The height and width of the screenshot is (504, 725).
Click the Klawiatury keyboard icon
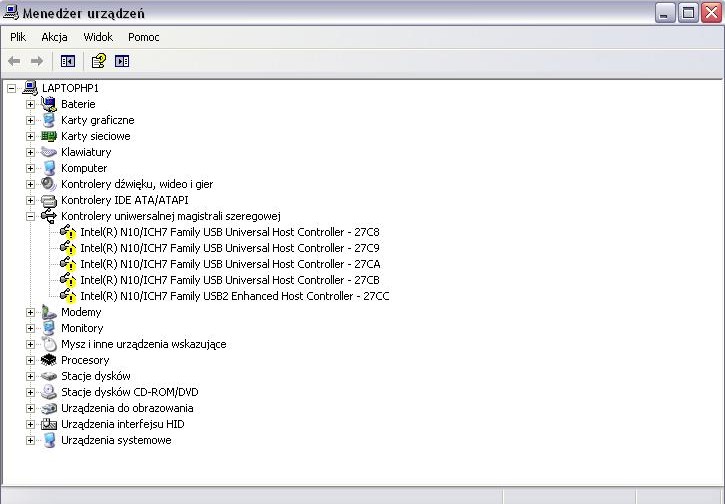[49, 152]
